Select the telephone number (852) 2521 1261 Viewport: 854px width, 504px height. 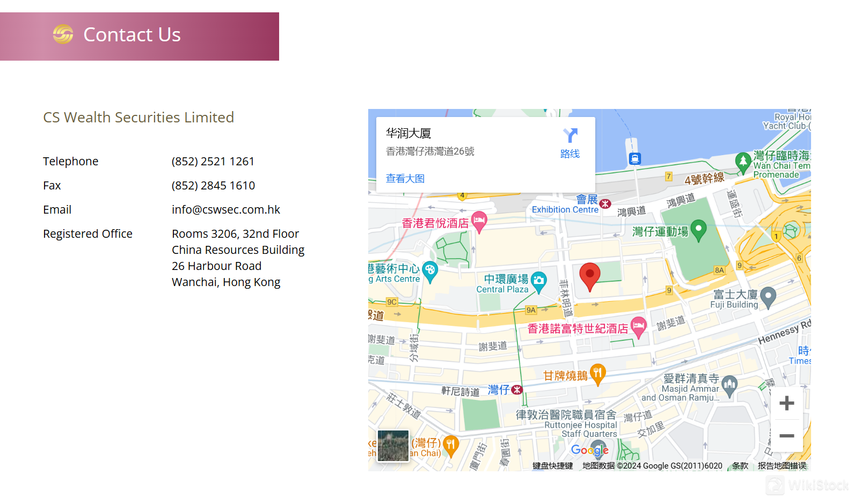(x=213, y=162)
